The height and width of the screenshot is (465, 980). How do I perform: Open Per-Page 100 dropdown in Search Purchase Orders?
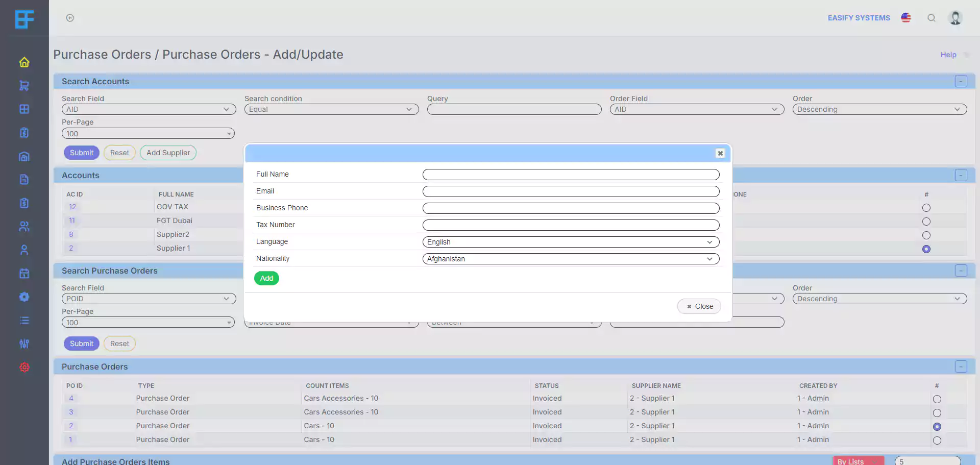coord(148,323)
